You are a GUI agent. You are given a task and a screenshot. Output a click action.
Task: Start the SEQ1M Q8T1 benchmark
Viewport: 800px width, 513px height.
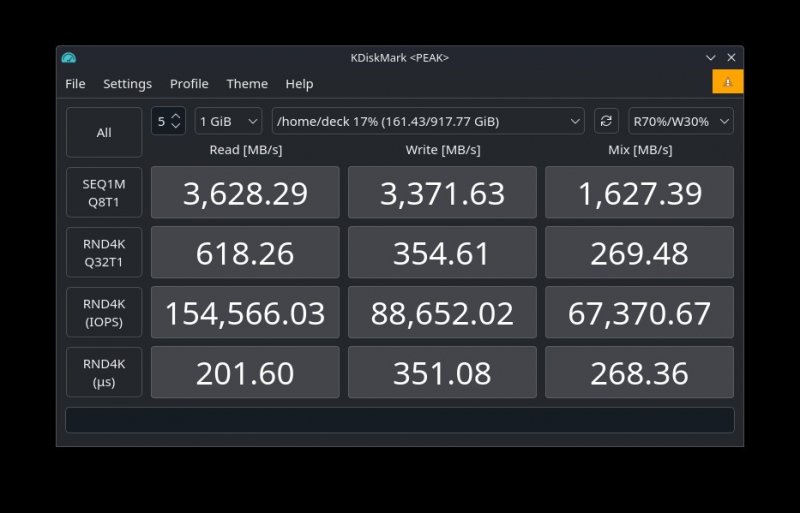104,192
